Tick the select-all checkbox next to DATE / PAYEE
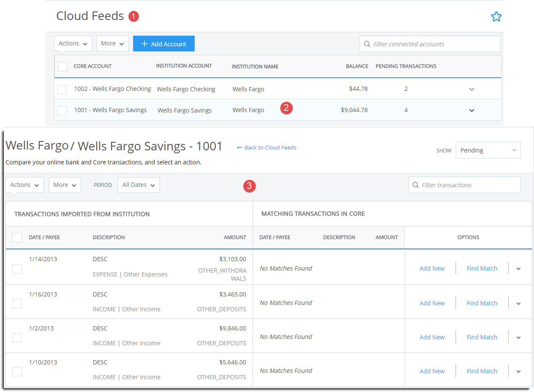The height and width of the screenshot is (392, 534). coord(17,237)
